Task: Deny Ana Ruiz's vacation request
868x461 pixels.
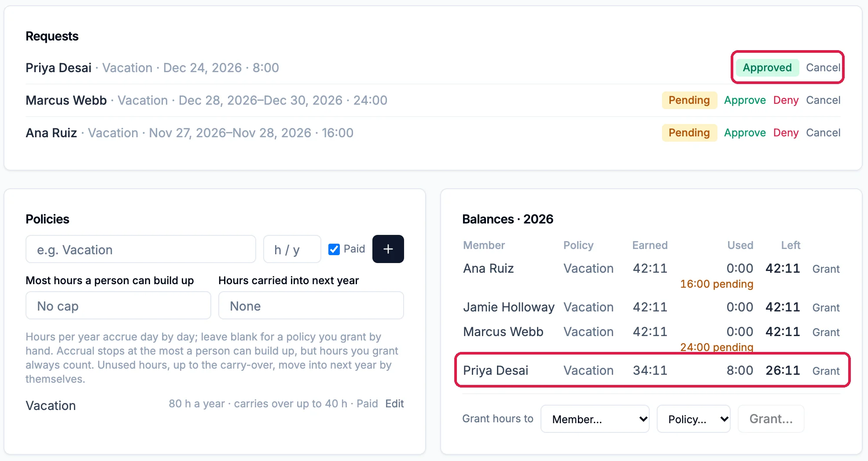Action: 786,133
